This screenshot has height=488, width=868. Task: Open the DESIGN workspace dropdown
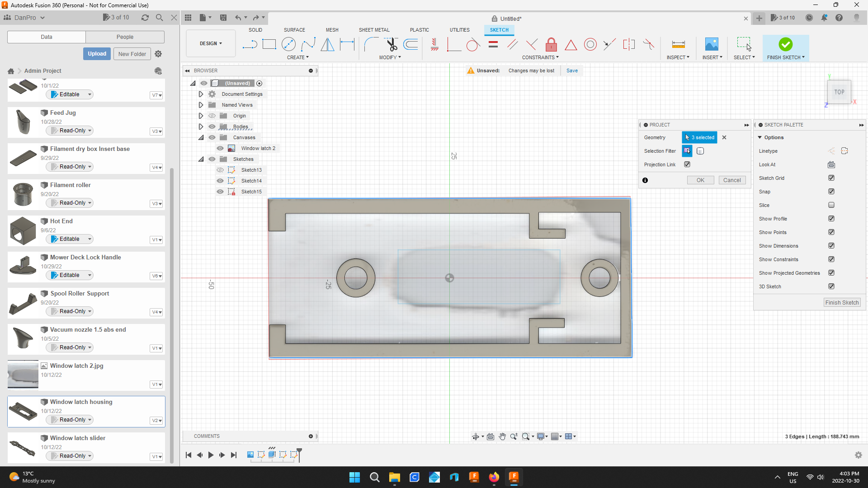click(210, 43)
